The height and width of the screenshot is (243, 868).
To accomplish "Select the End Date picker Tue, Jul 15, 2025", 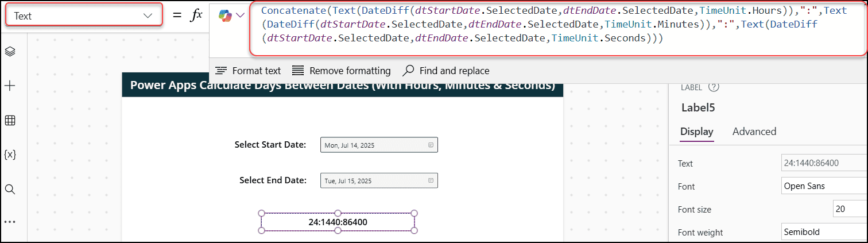I will 379,180.
